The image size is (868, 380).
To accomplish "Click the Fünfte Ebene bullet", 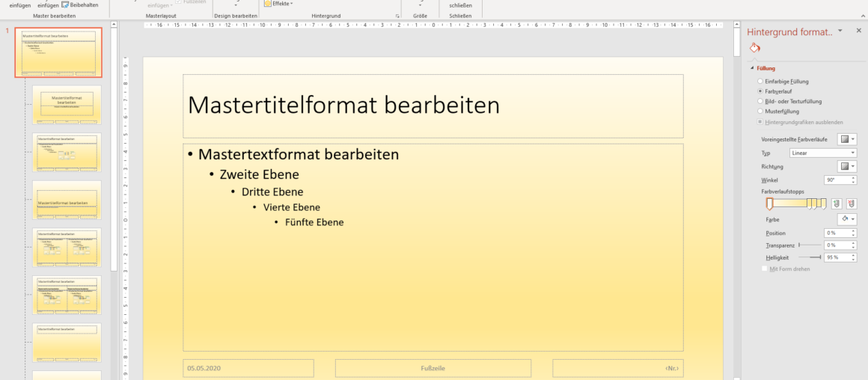I will (314, 222).
